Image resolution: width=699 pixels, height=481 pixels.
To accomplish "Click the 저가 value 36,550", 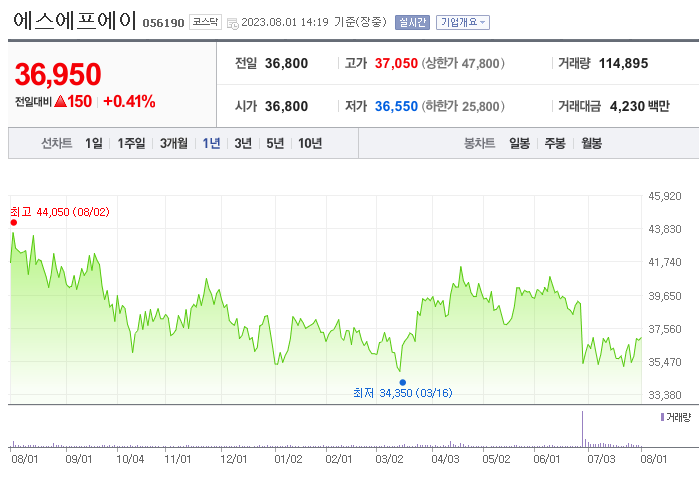I will (396, 107).
